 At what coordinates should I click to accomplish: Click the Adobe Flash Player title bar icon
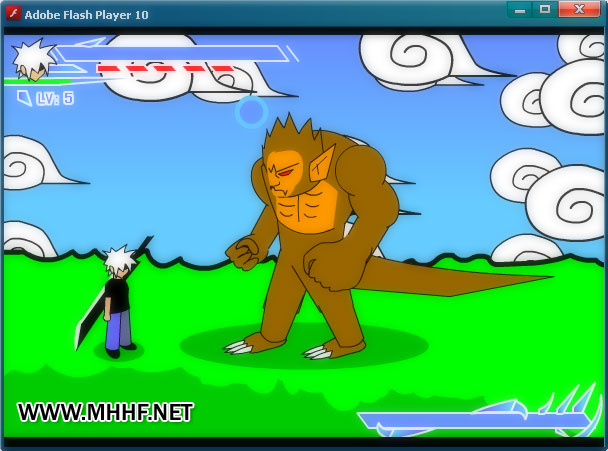point(14,12)
